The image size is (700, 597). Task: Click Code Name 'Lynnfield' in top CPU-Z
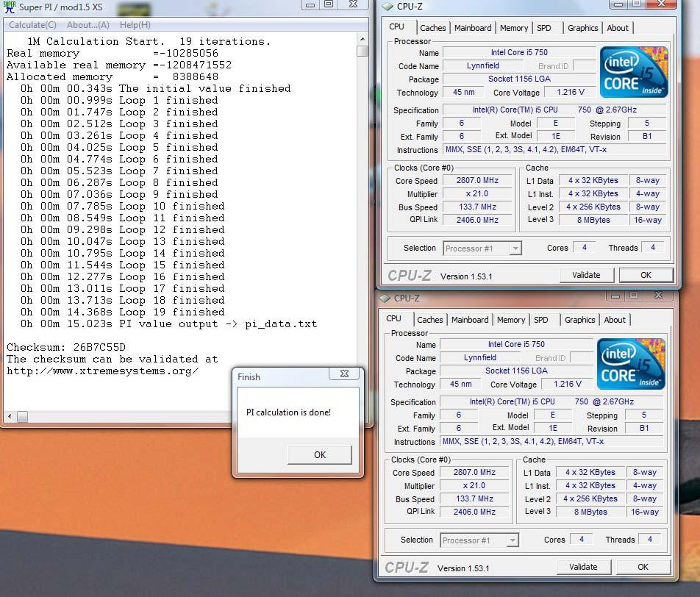[x=483, y=65]
